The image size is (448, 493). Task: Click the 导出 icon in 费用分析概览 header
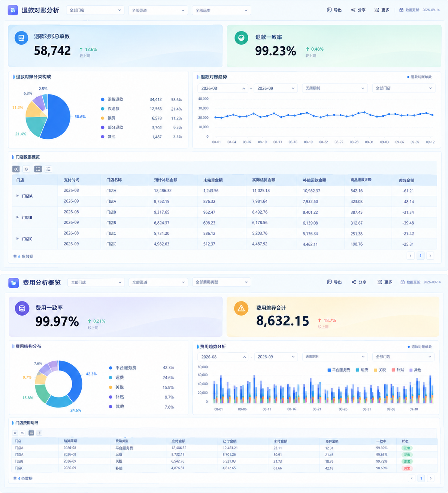click(329, 282)
